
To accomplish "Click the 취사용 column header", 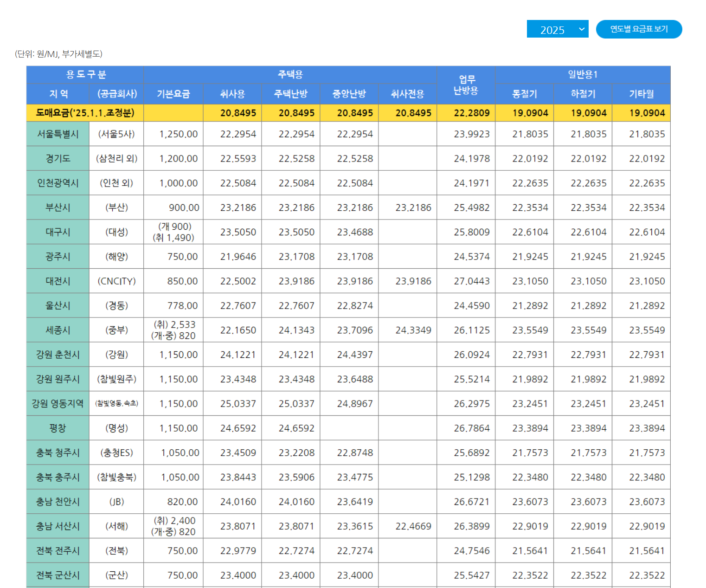I will click(x=232, y=94).
